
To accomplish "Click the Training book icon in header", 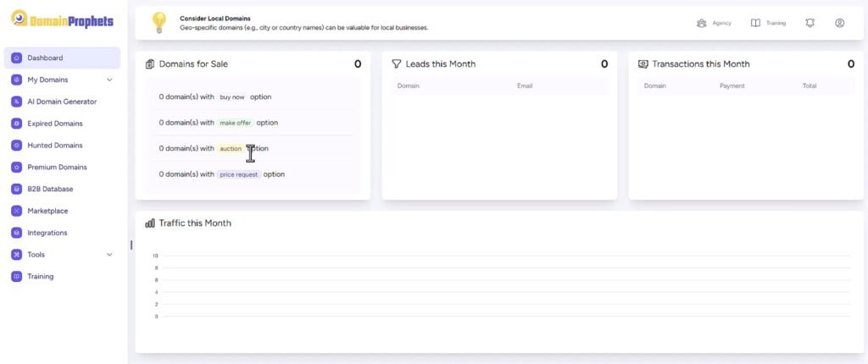I will [x=755, y=23].
